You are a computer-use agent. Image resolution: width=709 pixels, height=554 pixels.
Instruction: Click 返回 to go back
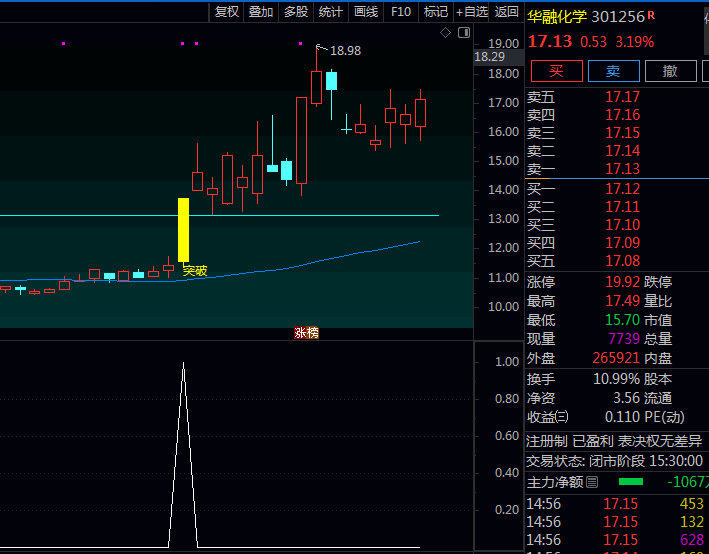[506, 12]
